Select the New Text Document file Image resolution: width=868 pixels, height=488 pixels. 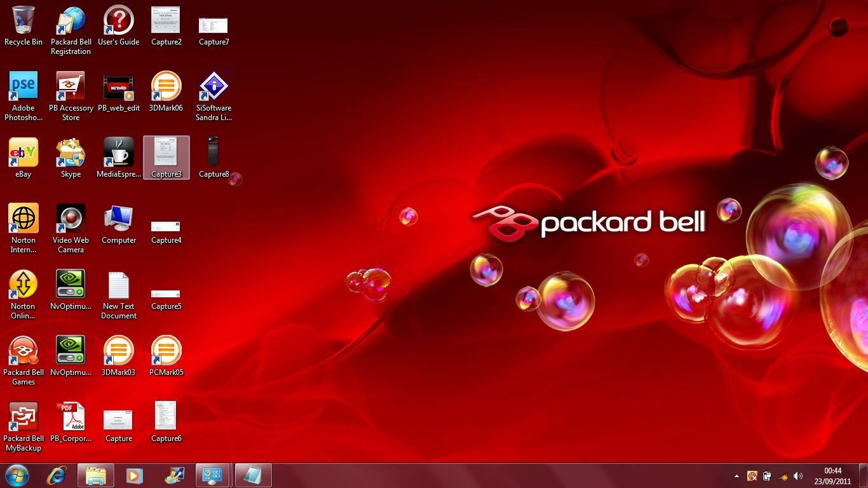click(x=118, y=295)
